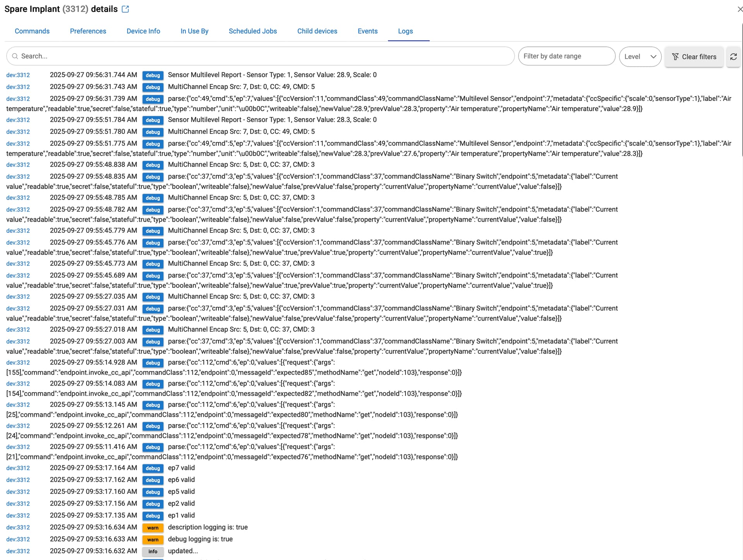Switch to the Commands tab
The width and height of the screenshot is (743, 560).
[32, 31]
